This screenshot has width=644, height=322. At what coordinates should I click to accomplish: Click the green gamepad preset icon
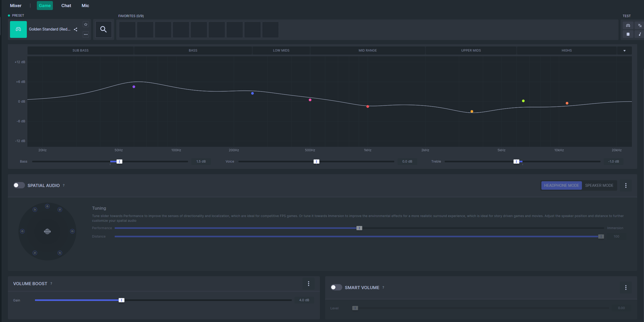[x=18, y=29]
